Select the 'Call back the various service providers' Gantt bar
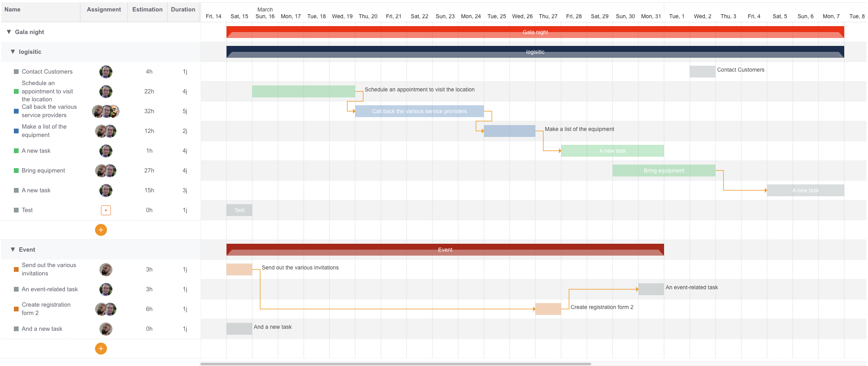 click(419, 111)
